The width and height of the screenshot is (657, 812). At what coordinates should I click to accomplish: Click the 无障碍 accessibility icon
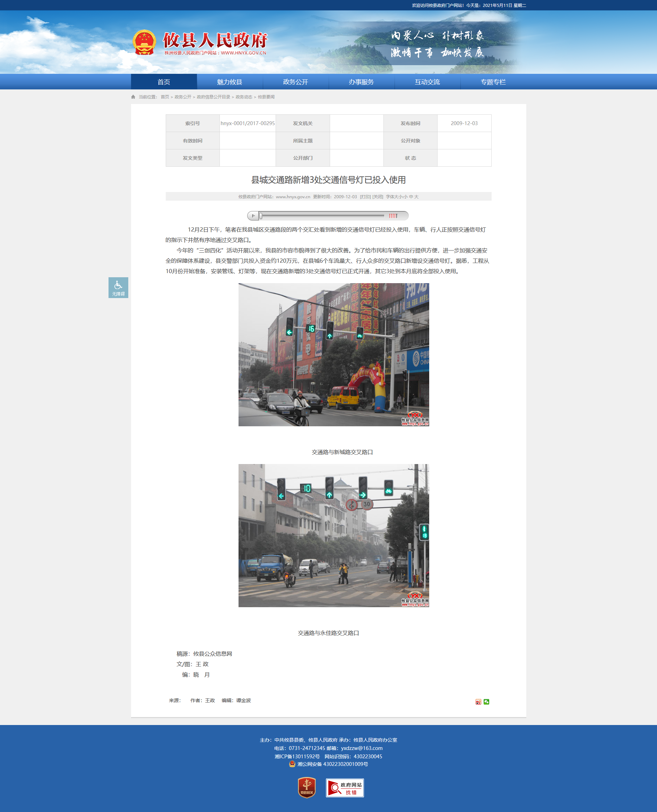point(118,287)
